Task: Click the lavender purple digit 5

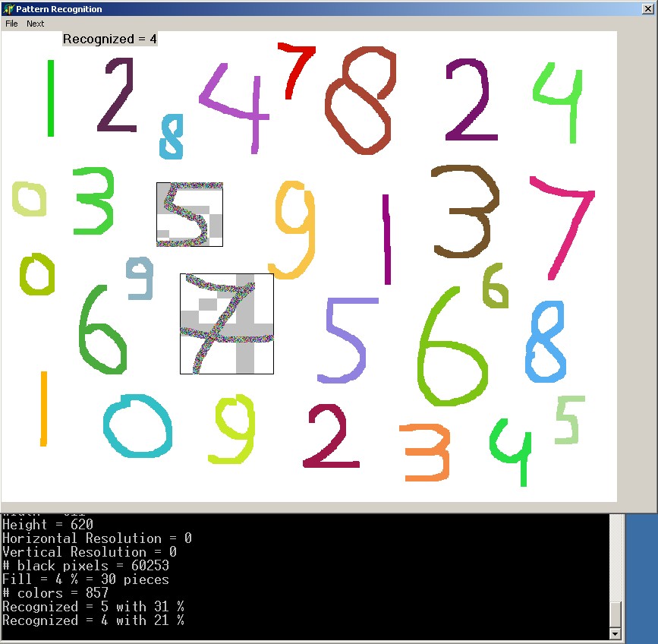Action: 346,342
